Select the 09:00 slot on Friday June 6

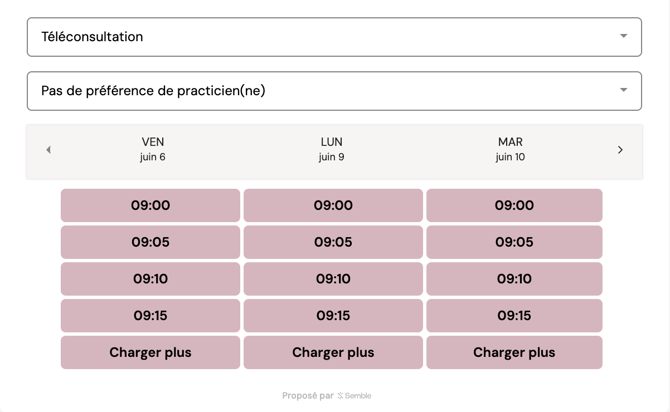click(150, 206)
